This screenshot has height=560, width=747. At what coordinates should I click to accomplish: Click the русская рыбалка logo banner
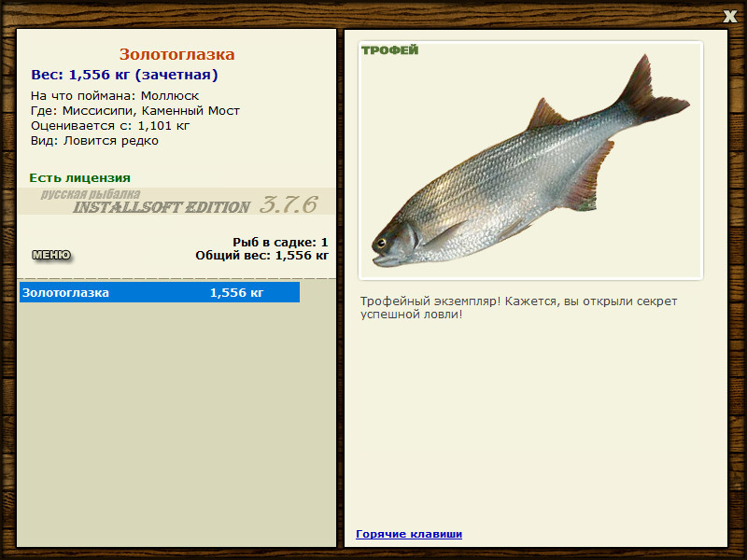click(x=176, y=202)
